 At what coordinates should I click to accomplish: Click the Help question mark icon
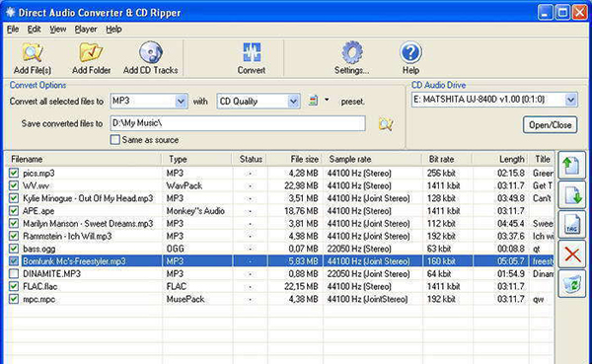tap(410, 52)
